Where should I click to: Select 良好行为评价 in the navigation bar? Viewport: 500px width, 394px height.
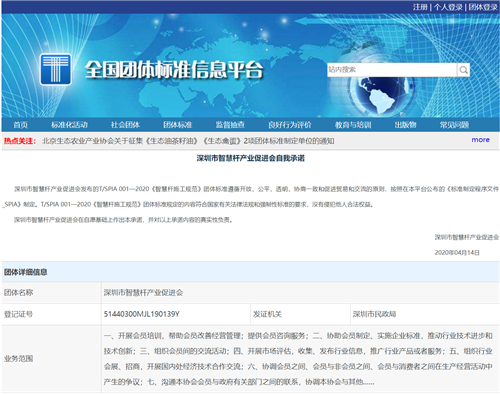point(290,125)
